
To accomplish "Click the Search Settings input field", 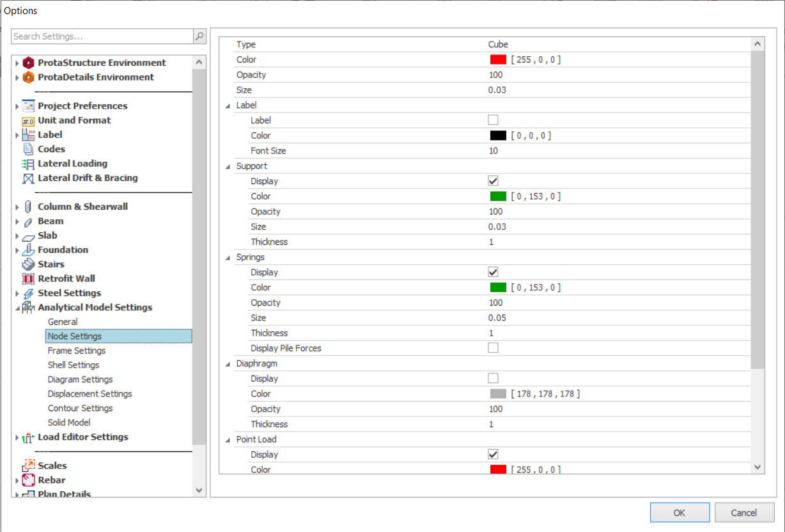I will point(102,36).
